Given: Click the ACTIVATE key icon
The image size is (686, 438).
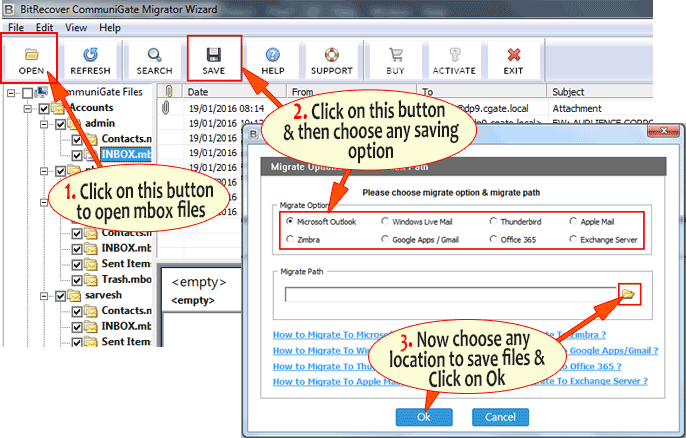Looking at the screenshot, I should pyautogui.click(x=455, y=54).
